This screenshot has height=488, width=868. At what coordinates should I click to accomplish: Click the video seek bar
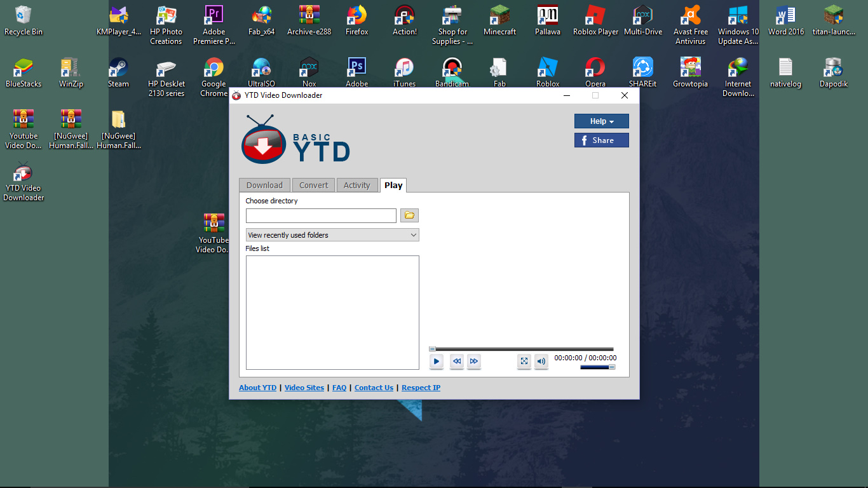tap(521, 349)
